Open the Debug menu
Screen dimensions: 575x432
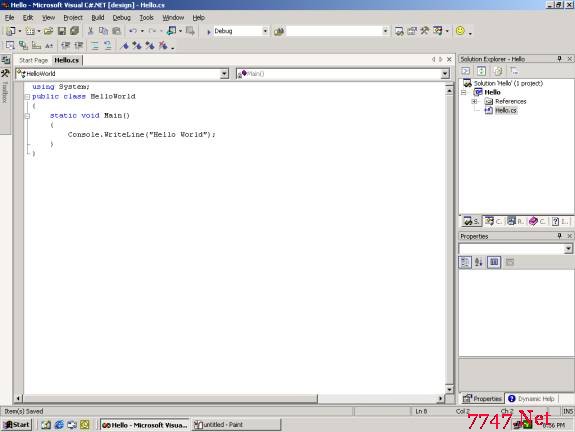[x=121, y=18]
